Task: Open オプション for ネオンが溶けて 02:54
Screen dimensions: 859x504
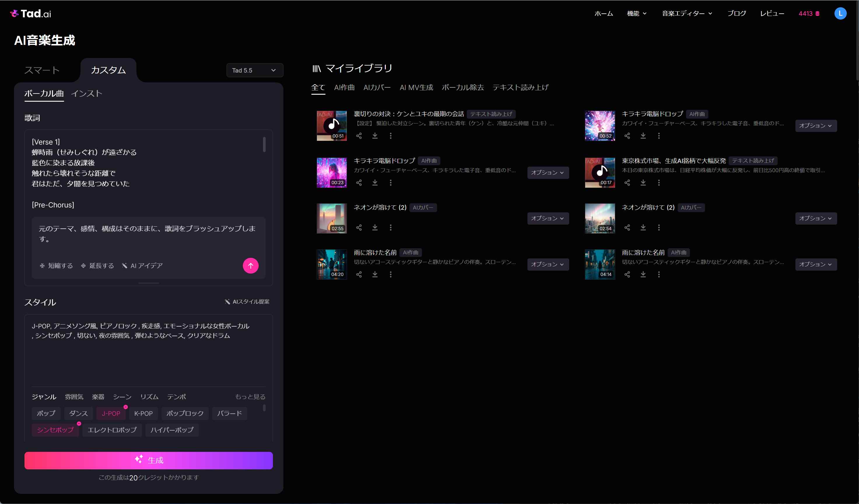Action: [816, 218]
